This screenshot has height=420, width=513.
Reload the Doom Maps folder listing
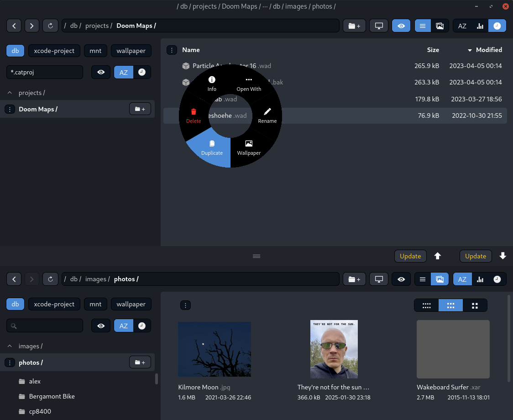click(x=50, y=26)
